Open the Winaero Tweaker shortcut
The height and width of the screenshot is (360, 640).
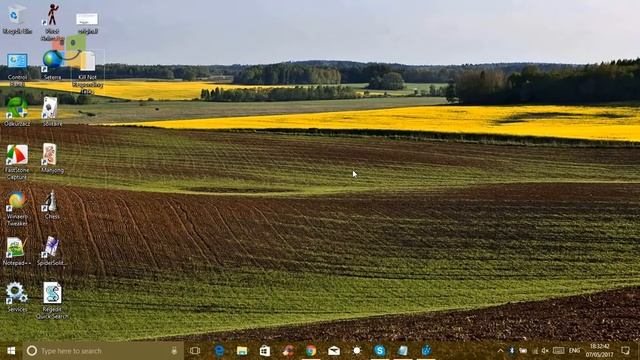coord(17,209)
